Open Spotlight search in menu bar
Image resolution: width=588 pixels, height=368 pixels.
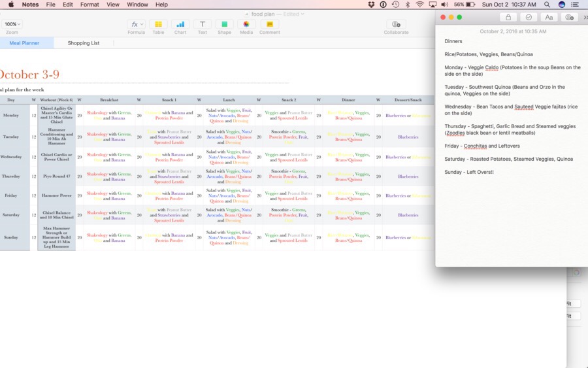click(547, 5)
